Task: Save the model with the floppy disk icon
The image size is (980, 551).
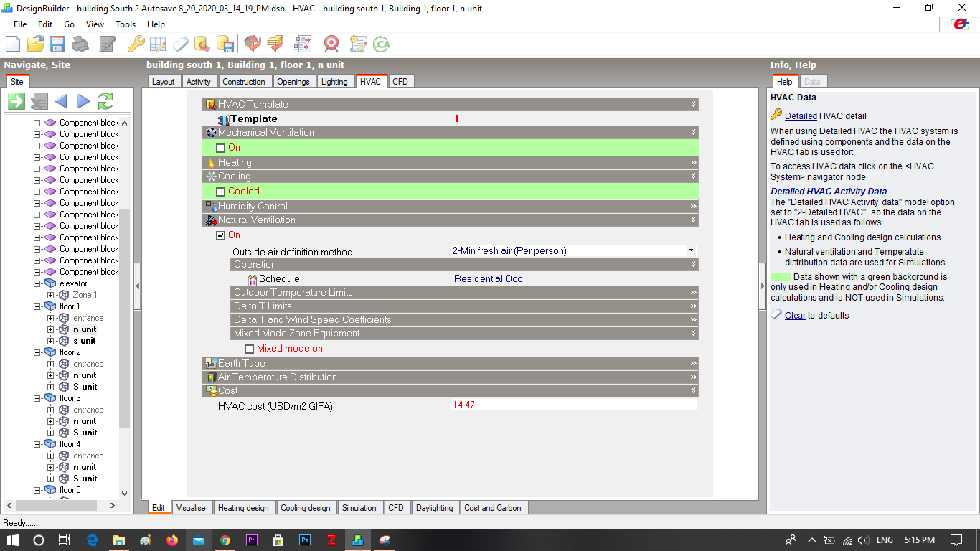Action: coord(57,44)
